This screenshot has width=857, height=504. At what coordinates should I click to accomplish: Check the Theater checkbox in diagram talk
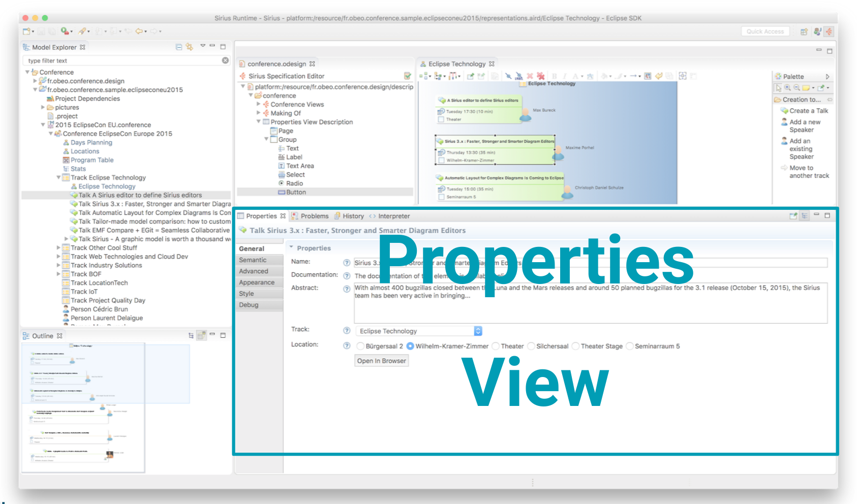[x=441, y=119]
